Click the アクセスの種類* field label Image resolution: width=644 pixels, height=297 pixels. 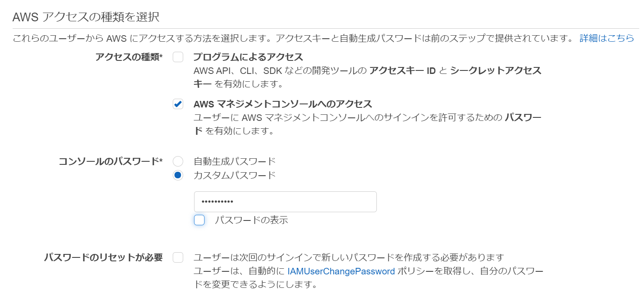coord(129,57)
